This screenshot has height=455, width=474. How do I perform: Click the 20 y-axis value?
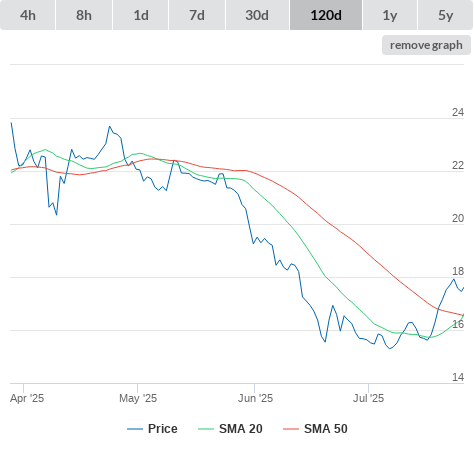click(458, 218)
